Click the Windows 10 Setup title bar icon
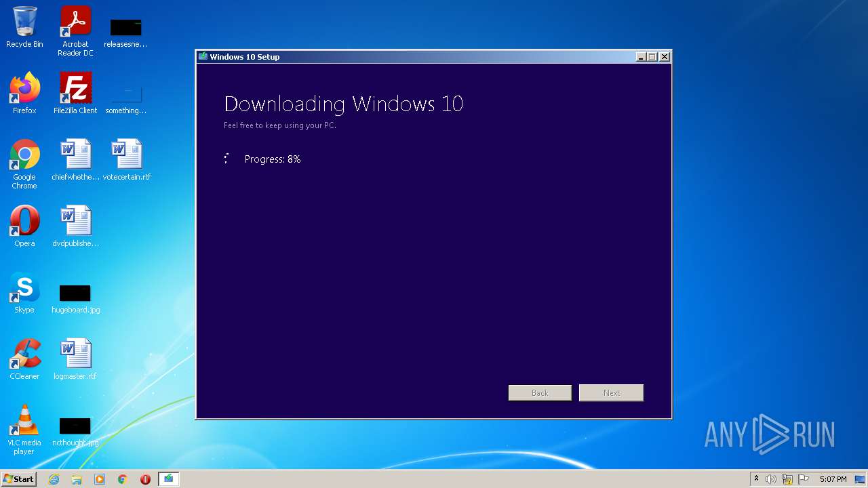The height and width of the screenshot is (488, 868). 203,57
